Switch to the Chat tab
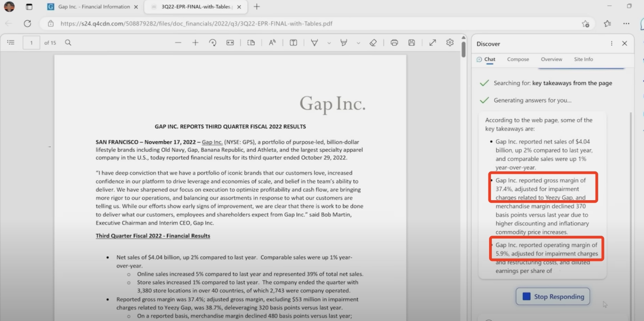This screenshot has width=644, height=321. point(487,60)
